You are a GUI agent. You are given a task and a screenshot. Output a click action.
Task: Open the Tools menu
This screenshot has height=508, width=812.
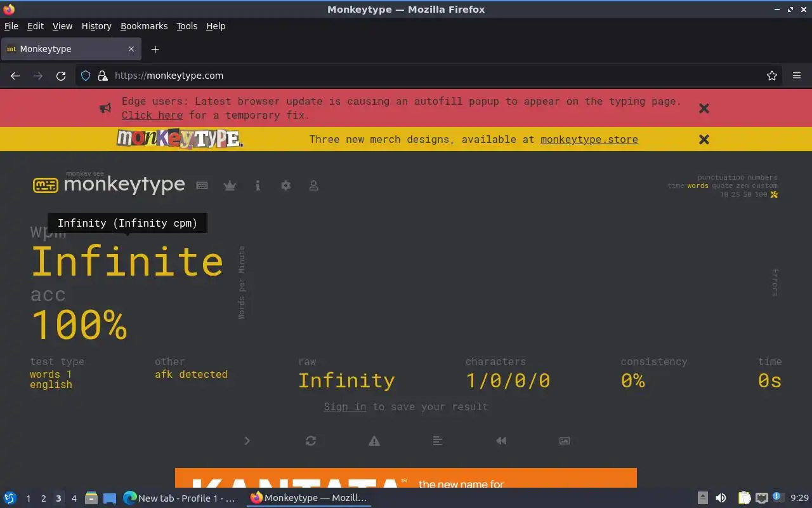click(187, 26)
